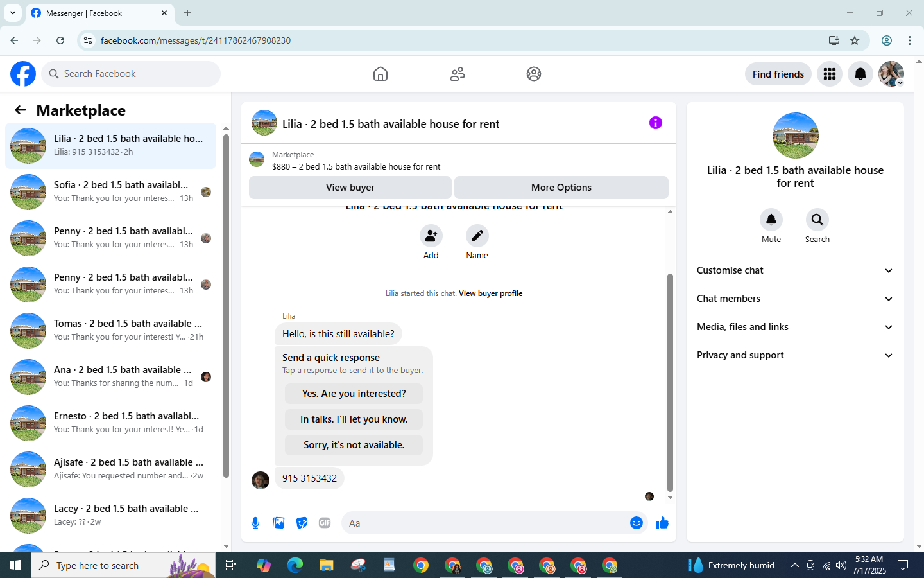
Task: Click the browser address bar URL
Action: pos(196,40)
